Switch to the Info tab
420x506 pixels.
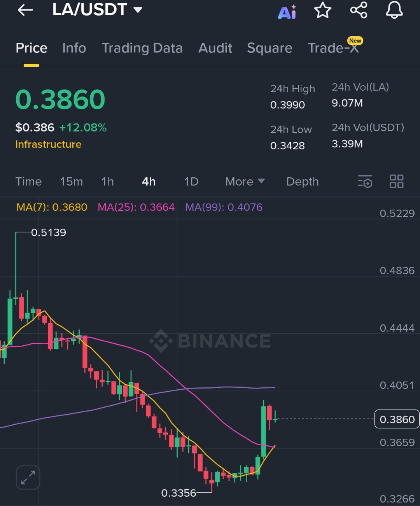[74, 48]
